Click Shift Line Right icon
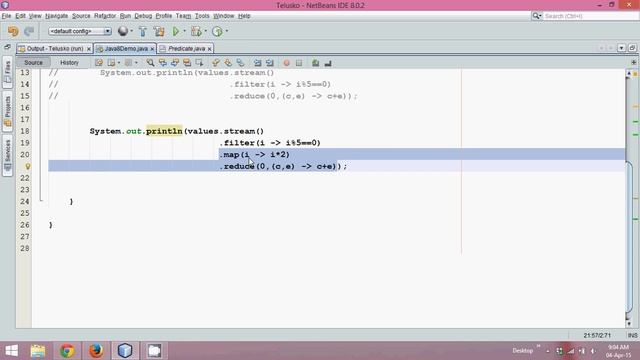This screenshot has width=640, height=360. 270,63
